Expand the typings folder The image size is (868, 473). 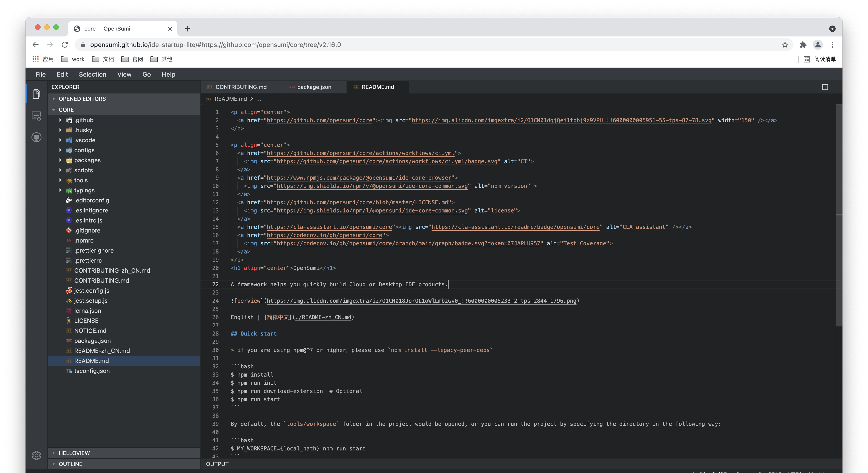pyautogui.click(x=124, y=190)
